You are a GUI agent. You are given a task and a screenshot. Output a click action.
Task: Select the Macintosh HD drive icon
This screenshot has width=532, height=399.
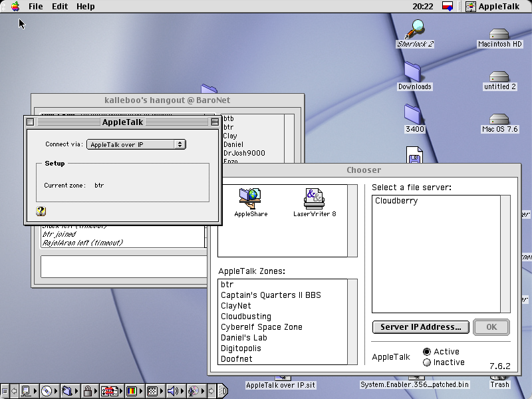click(x=499, y=37)
